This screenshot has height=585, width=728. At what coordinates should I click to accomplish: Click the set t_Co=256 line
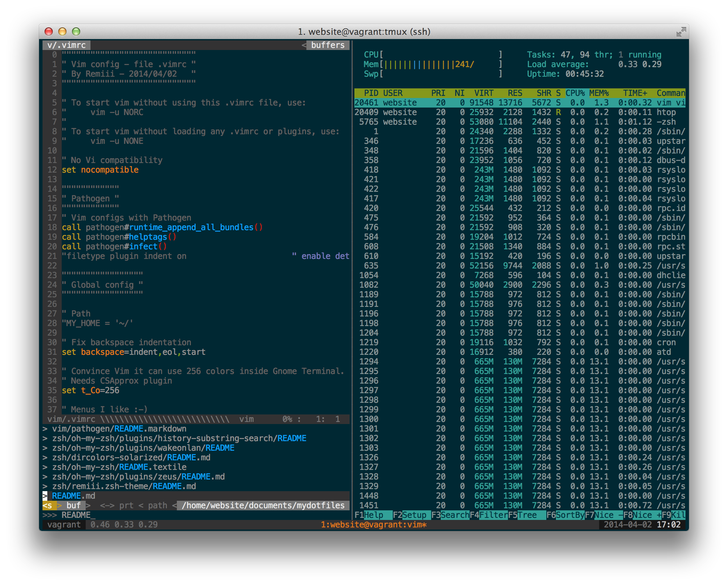coord(90,390)
